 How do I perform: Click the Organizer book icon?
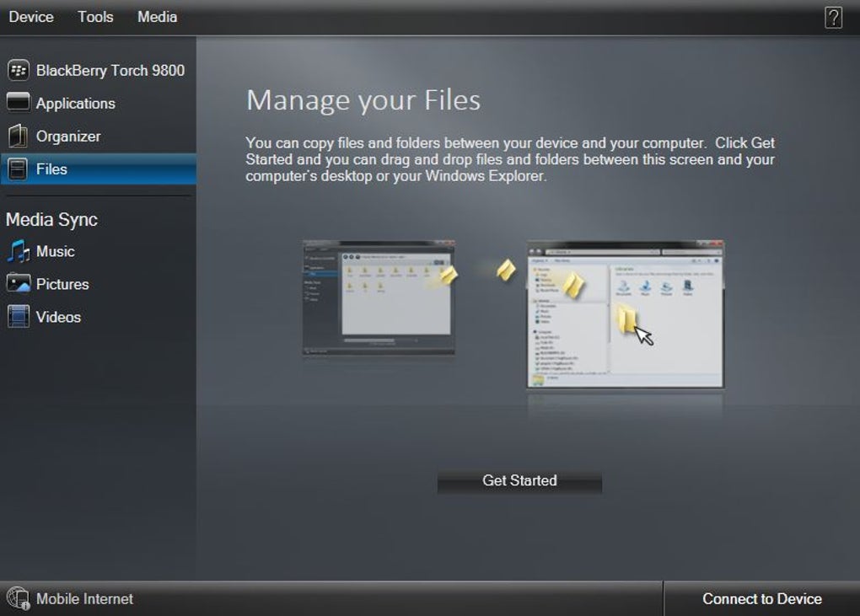click(18, 136)
